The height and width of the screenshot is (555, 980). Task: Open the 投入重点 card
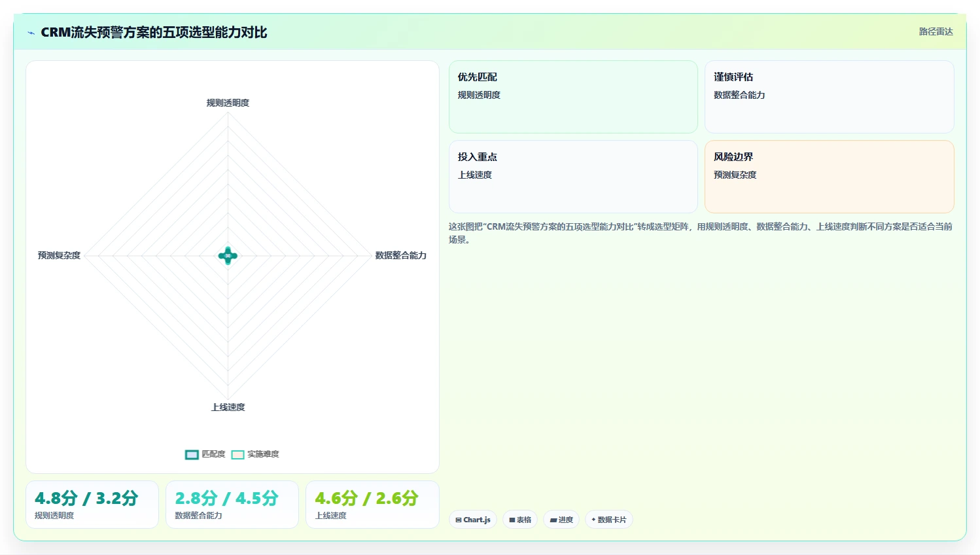click(x=573, y=177)
